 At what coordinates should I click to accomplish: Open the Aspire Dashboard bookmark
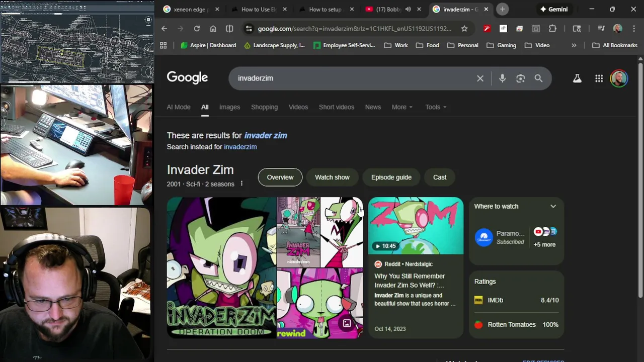tap(208, 45)
